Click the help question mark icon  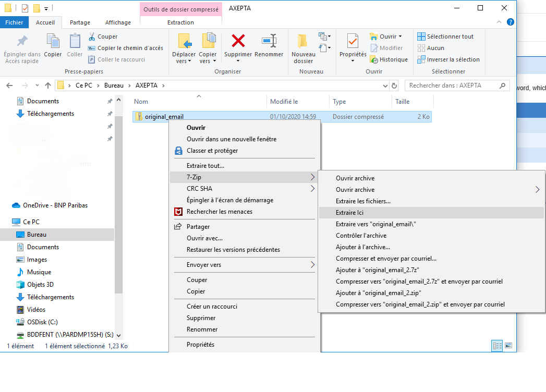tap(510, 22)
